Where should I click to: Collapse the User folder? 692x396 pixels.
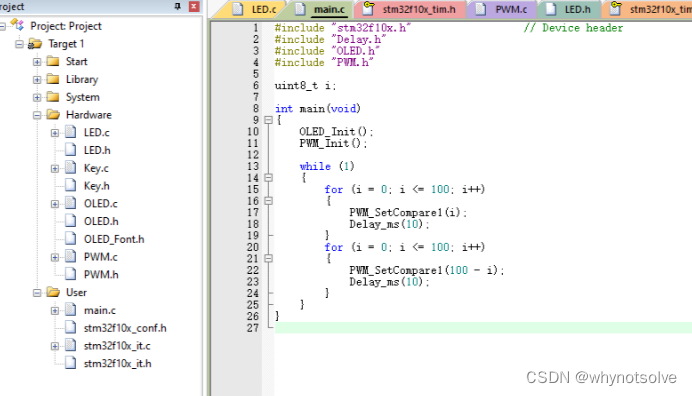pos(37,293)
